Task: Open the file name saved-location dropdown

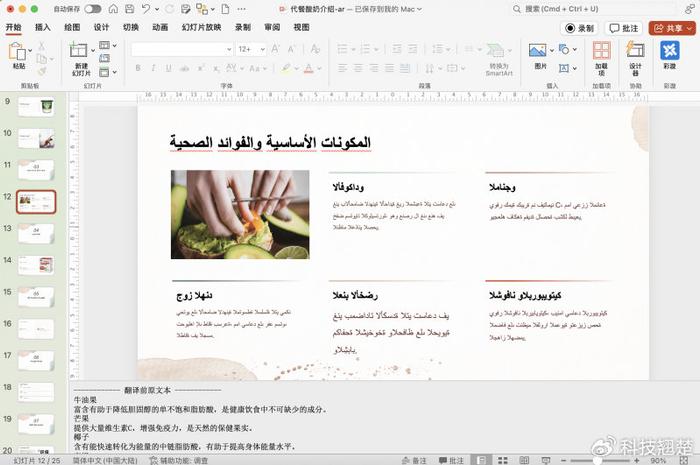Action: [419, 9]
